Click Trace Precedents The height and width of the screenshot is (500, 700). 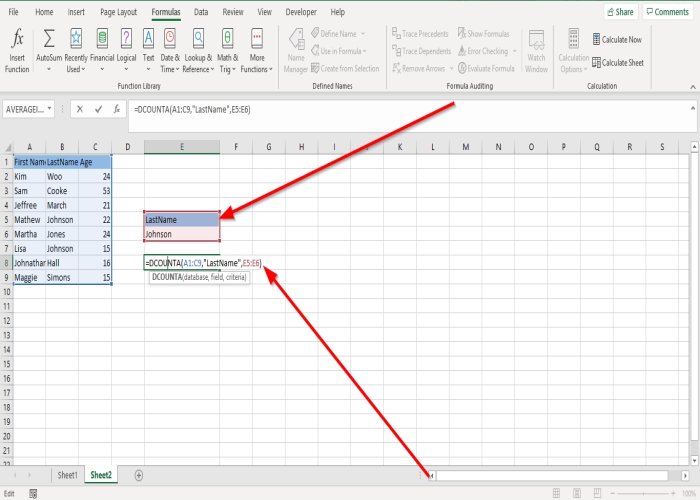[420, 33]
